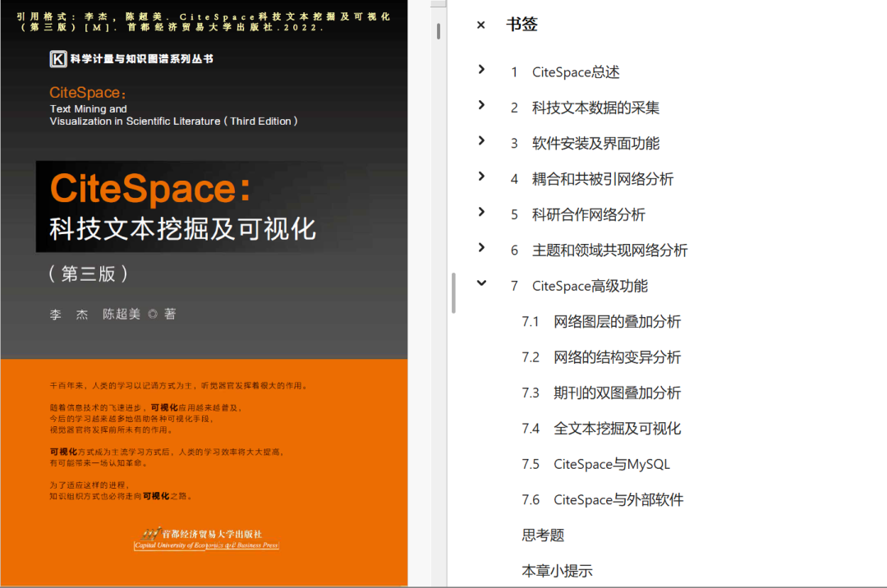Open the 思考题 bookmark

point(543,535)
